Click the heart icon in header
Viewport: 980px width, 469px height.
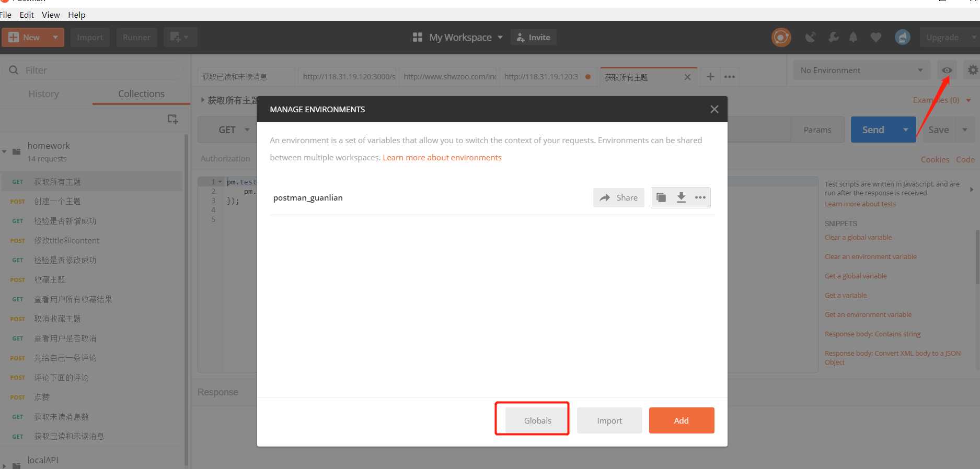point(875,37)
